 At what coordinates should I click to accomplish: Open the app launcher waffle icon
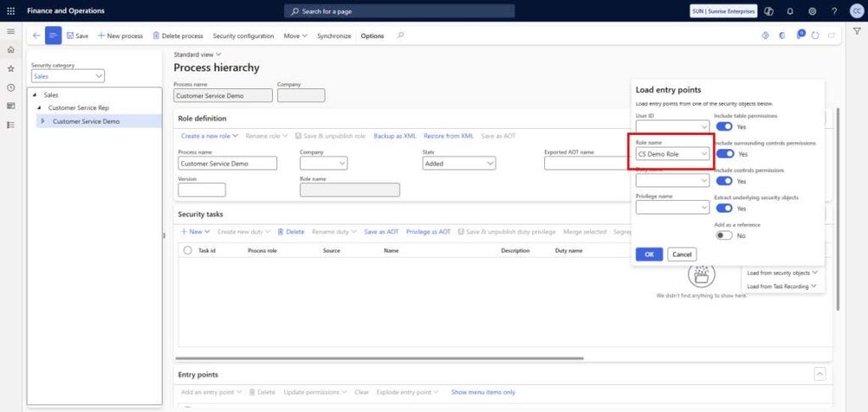[x=10, y=11]
